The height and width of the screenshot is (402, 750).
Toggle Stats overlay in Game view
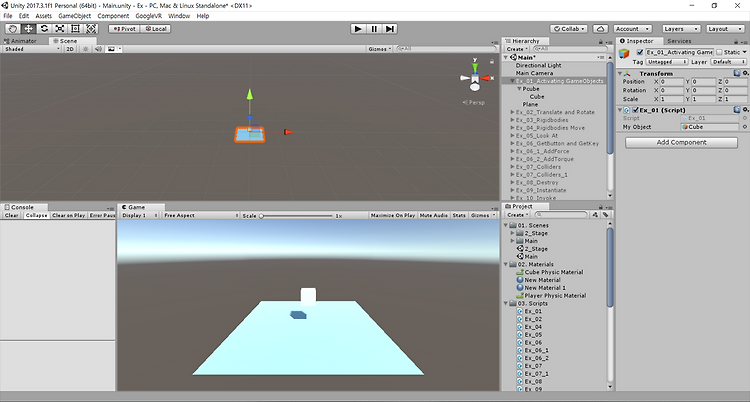click(459, 215)
